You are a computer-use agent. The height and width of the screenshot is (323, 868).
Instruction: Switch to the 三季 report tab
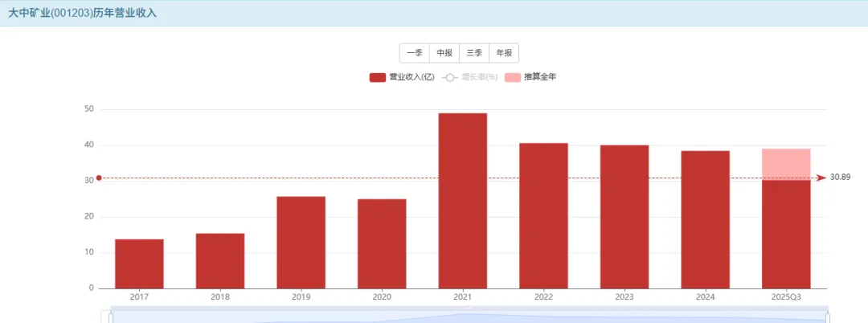(x=474, y=53)
